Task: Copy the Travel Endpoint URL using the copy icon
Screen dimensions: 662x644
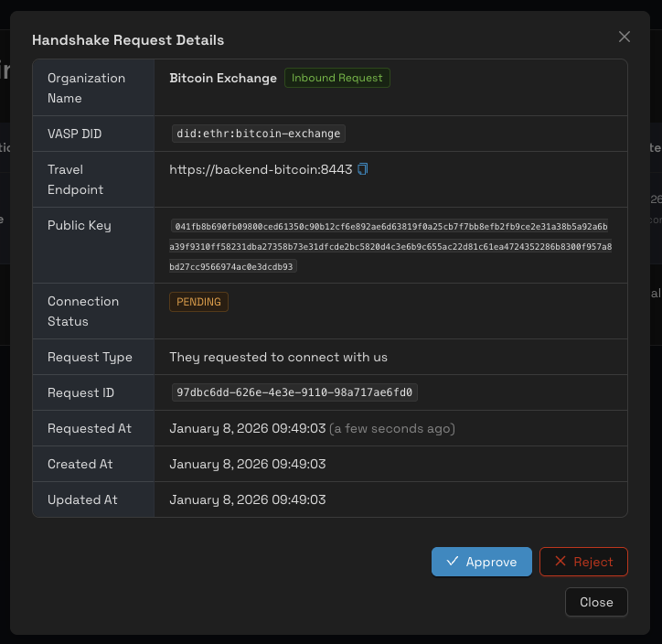Action: click(363, 169)
